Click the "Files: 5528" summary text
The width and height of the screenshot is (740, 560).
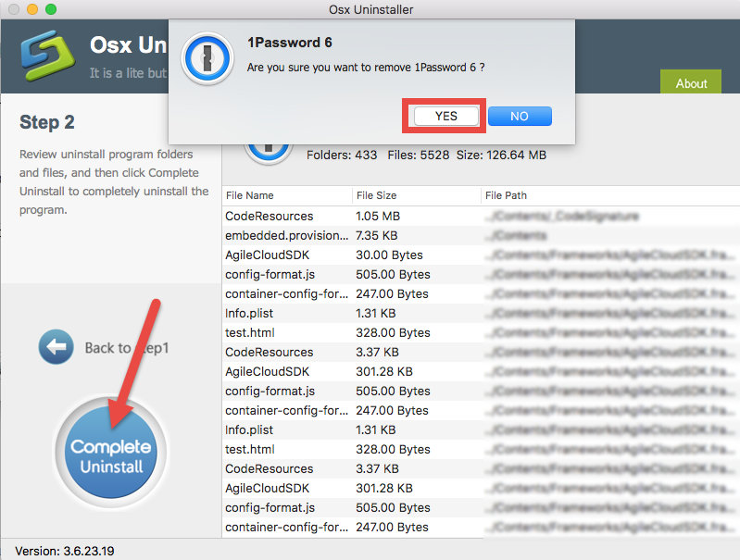(418, 155)
